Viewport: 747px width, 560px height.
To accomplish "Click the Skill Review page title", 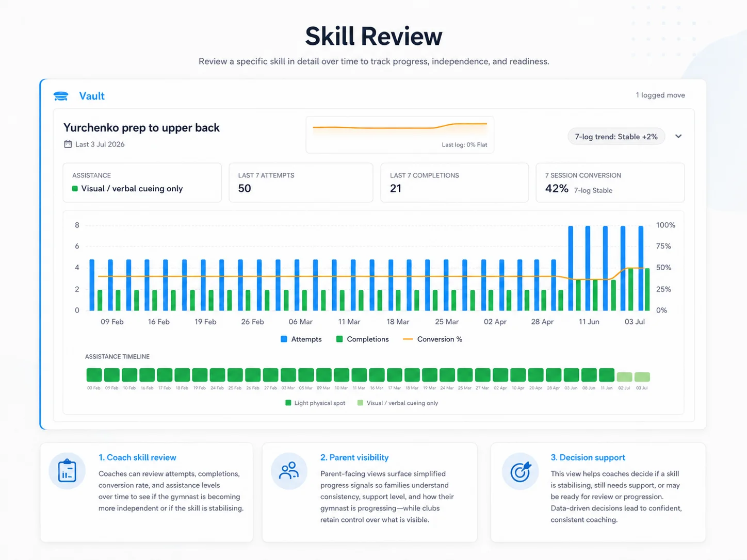I will pos(373,36).
